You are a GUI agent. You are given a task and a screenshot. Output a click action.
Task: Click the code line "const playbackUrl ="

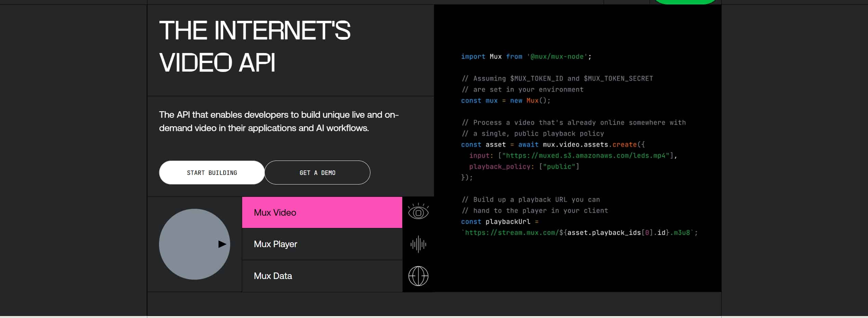[x=500, y=221]
